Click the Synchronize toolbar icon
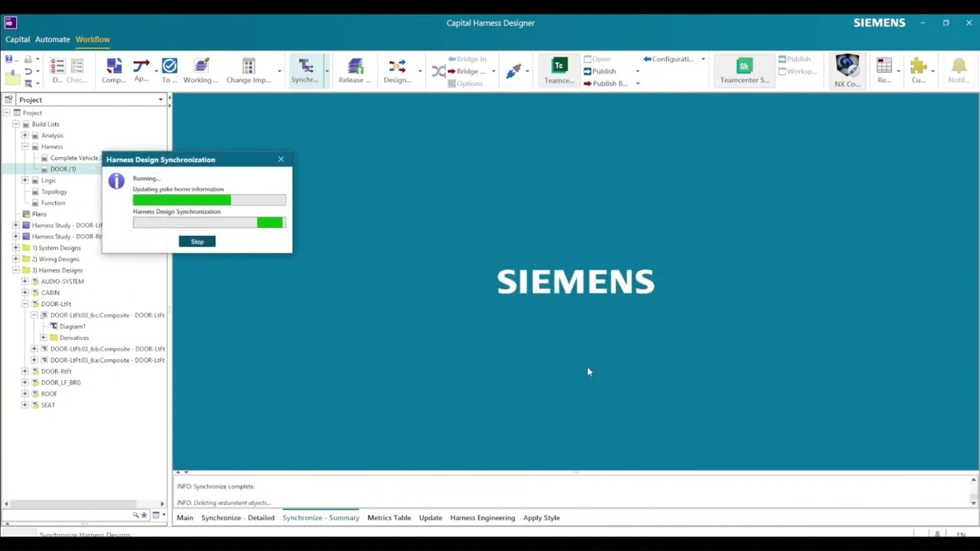 pyautogui.click(x=305, y=67)
